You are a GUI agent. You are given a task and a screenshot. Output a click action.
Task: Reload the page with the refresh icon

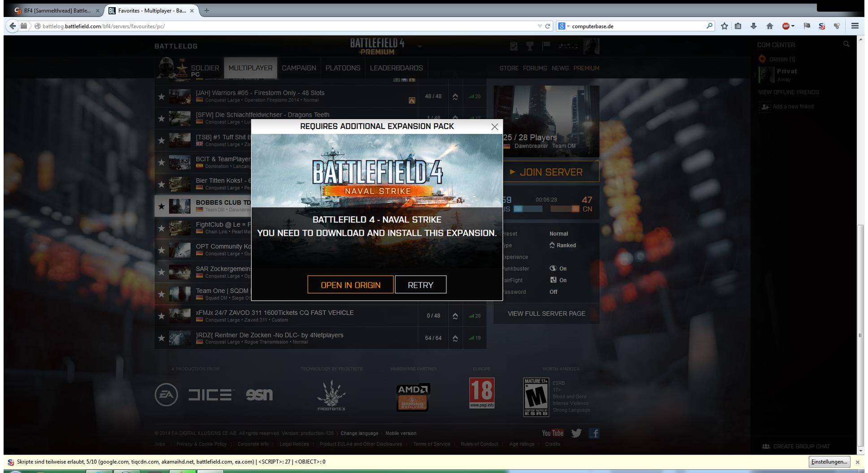[547, 26]
